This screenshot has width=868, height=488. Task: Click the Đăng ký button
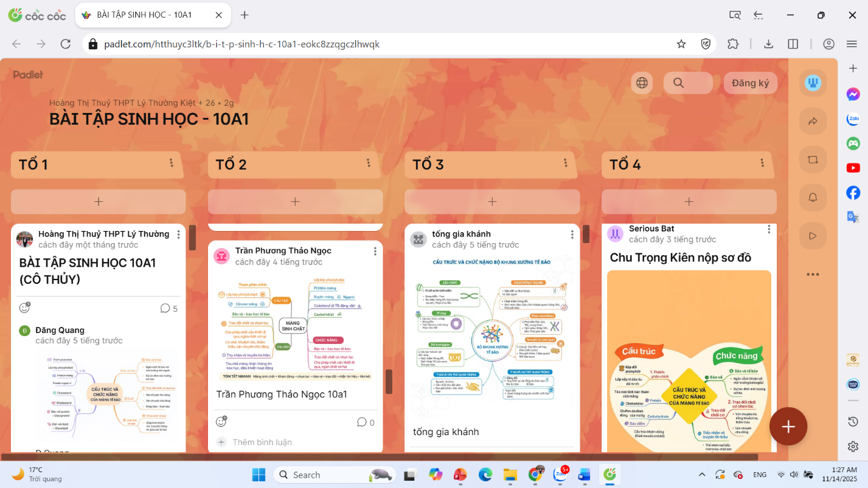coord(750,83)
